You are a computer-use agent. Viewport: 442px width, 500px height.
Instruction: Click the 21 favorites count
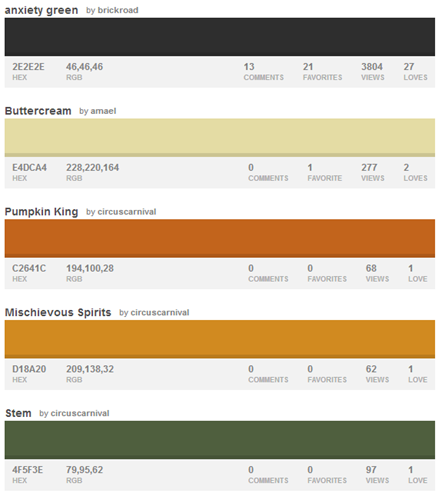tap(322, 72)
